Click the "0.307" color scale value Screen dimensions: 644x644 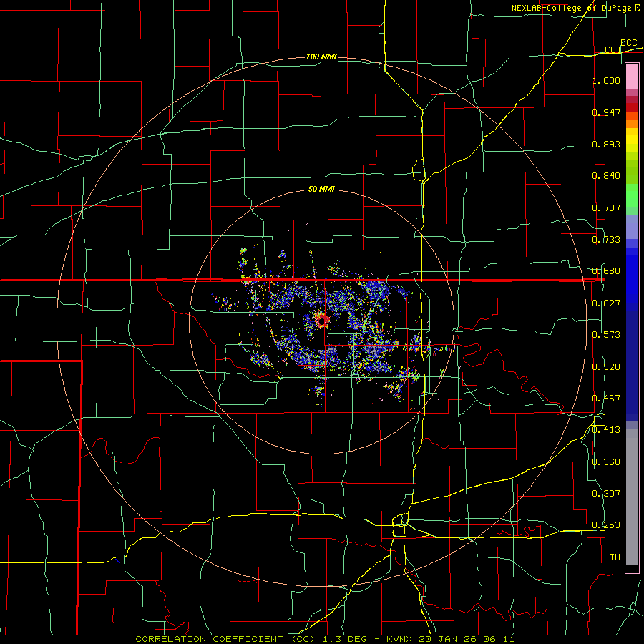[606, 494]
